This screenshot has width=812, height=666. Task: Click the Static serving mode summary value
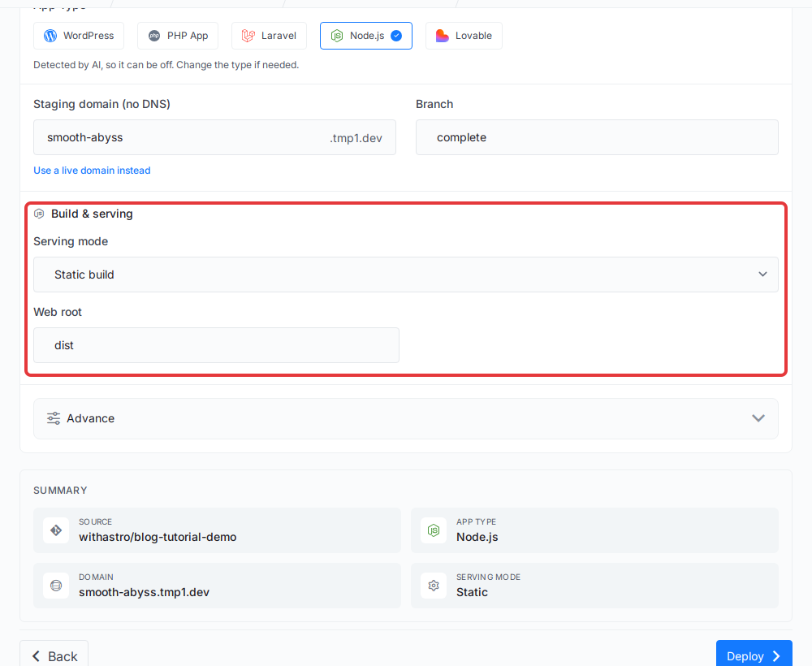pyautogui.click(x=472, y=592)
